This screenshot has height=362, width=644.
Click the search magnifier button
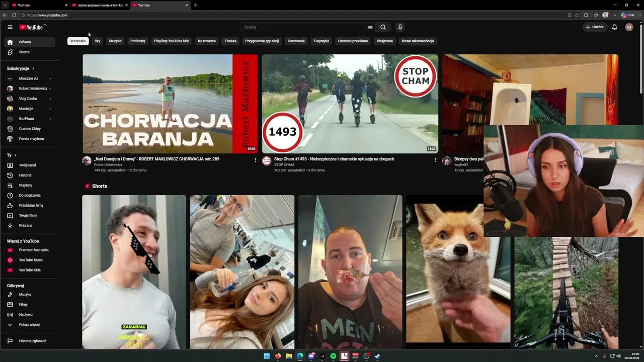383,27
